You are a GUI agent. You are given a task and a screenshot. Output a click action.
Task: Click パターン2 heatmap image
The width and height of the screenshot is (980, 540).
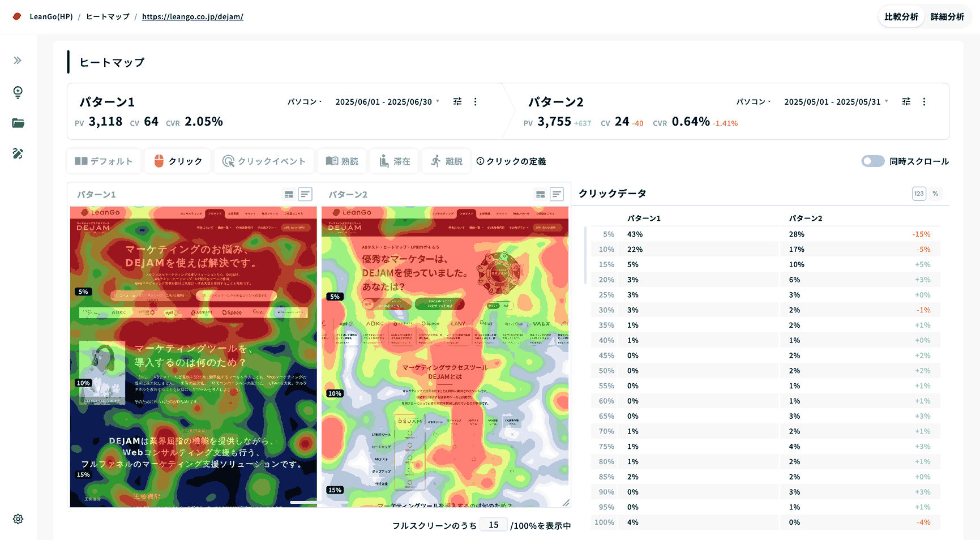click(x=445, y=357)
